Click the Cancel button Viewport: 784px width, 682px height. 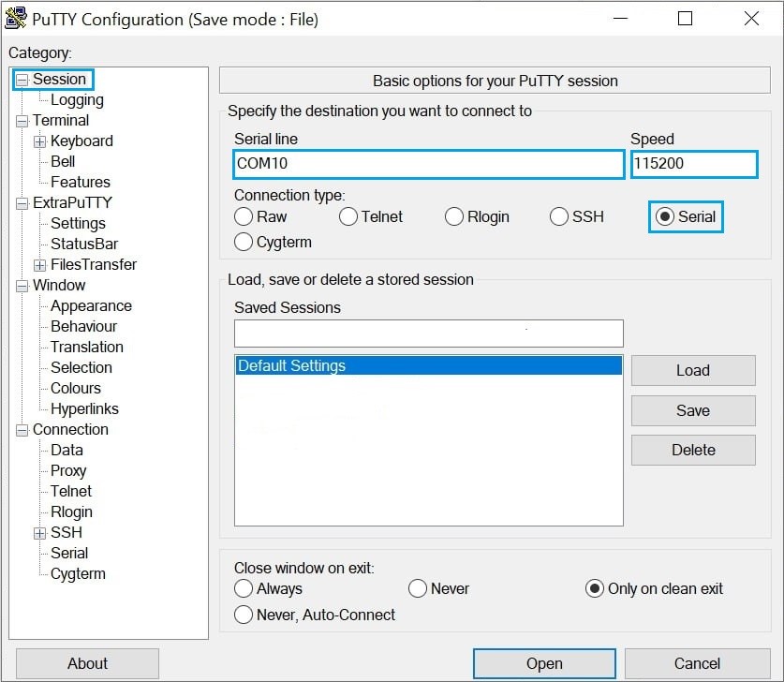pyautogui.click(x=697, y=663)
